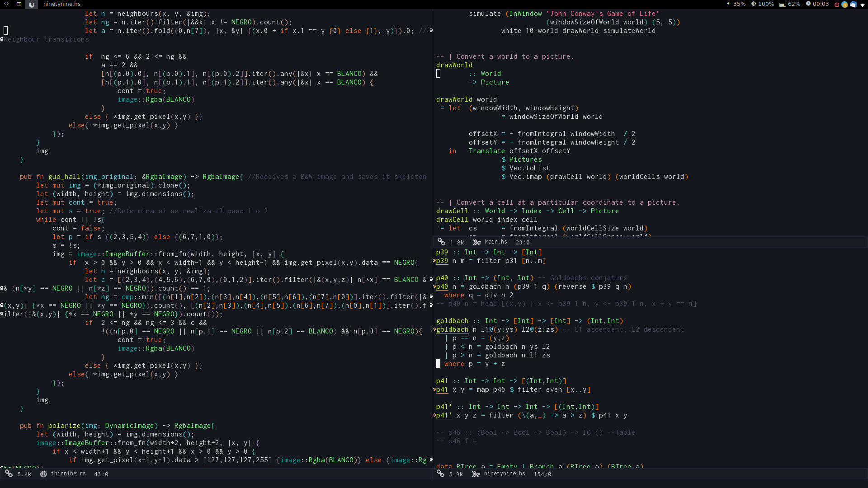Click the Rust icon in thinning.rs modeline
The height and width of the screenshot is (488, 868).
pos(43,474)
